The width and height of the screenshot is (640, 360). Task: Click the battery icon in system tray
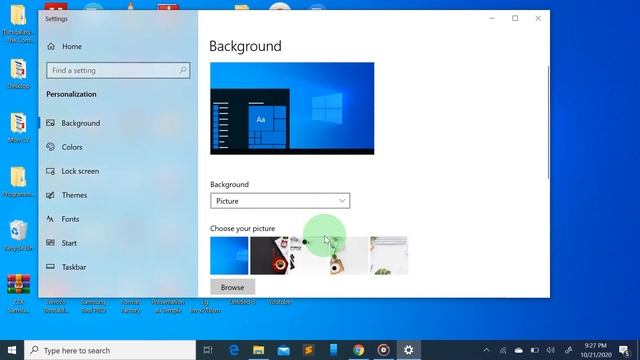click(x=535, y=350)
